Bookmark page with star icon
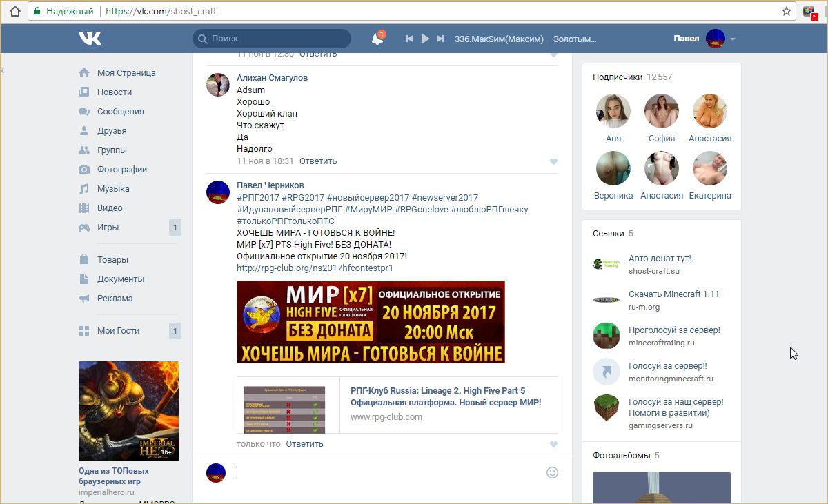The height and width of the screenshot is (504, 828). [786, 11]
